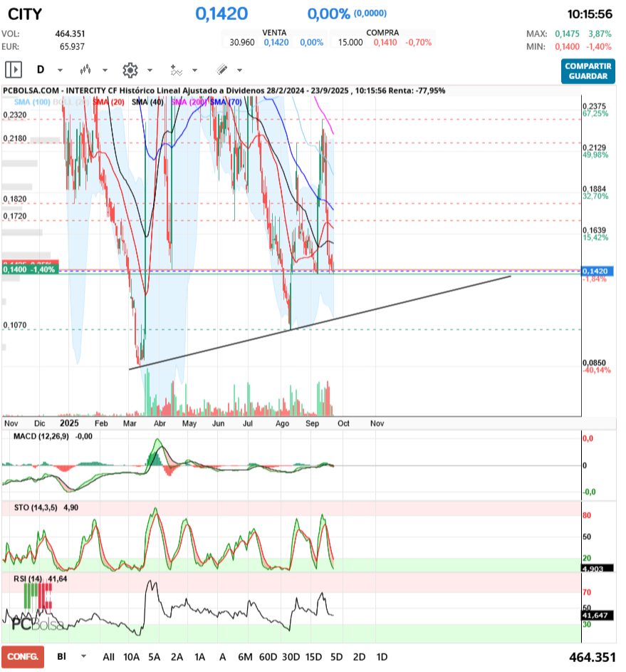Click the chart title PCBOLSA.COM - INTERCITY CF
The width and height of the screenshot is (626, 672).
[60, 91]
